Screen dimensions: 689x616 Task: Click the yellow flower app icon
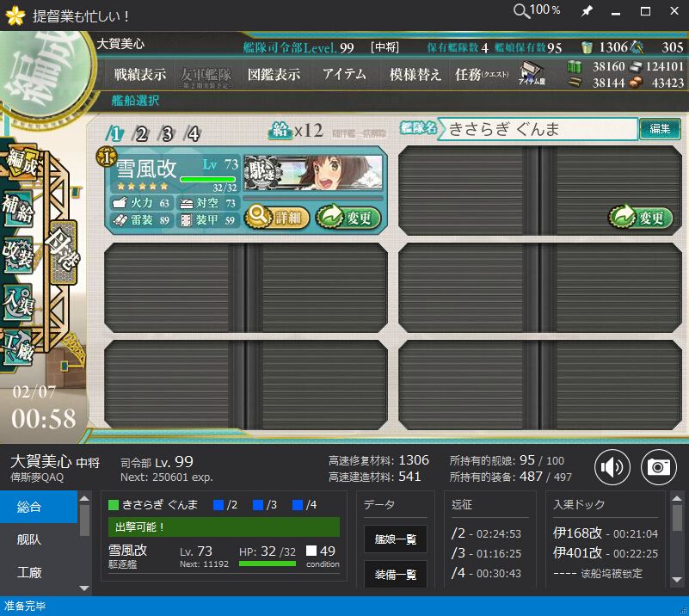pyautogui.click(x=15, y=15)
